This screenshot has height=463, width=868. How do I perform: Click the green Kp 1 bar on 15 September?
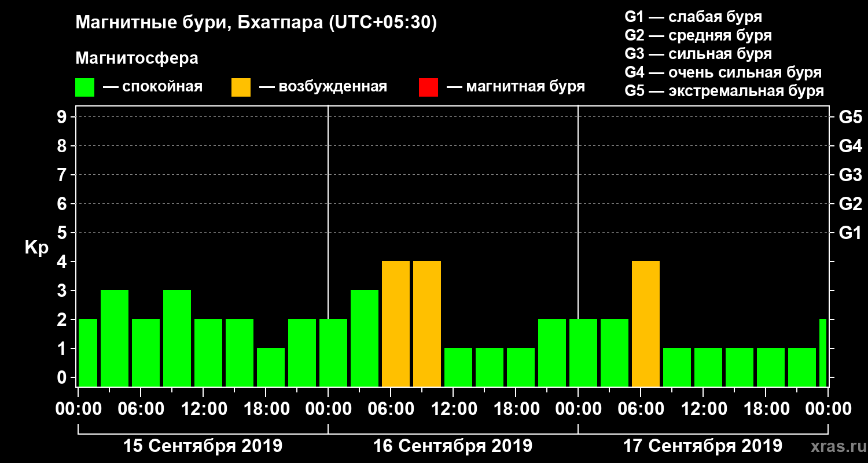point(271,368)
